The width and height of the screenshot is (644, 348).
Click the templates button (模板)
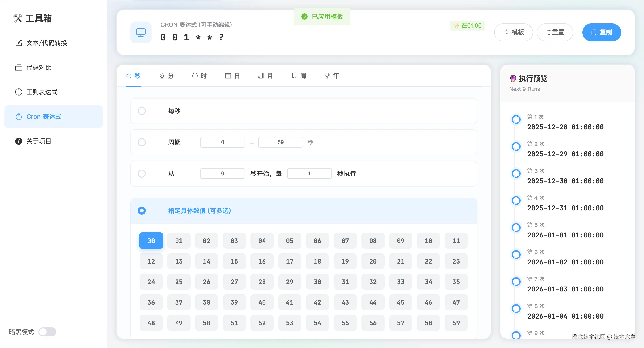tap(513, 32)
